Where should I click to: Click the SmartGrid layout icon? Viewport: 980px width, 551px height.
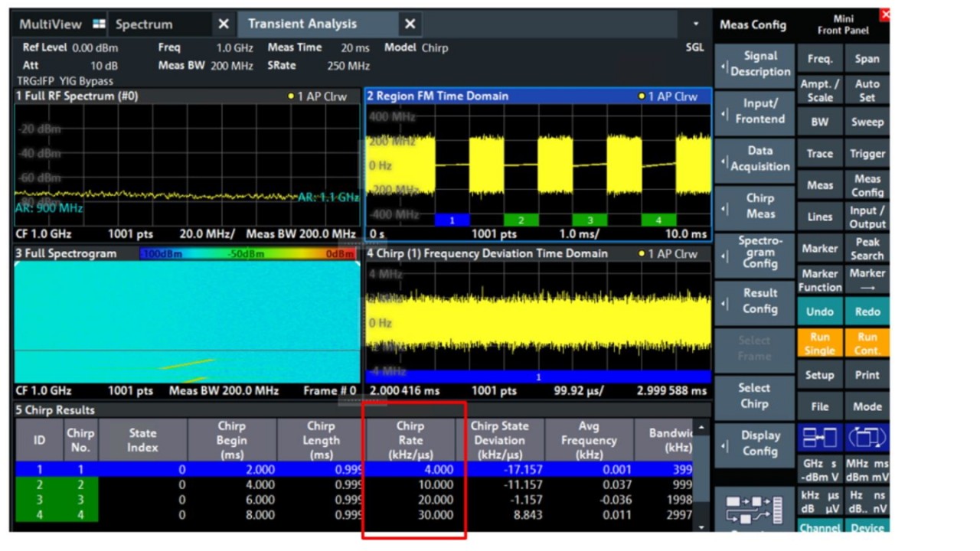(754, 509)
